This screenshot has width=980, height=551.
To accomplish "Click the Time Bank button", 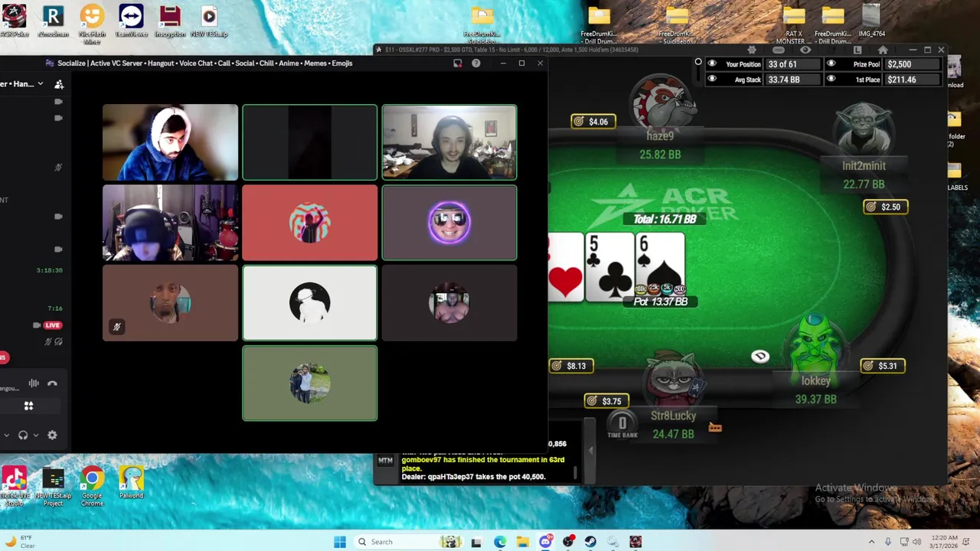I will [622, 425].
